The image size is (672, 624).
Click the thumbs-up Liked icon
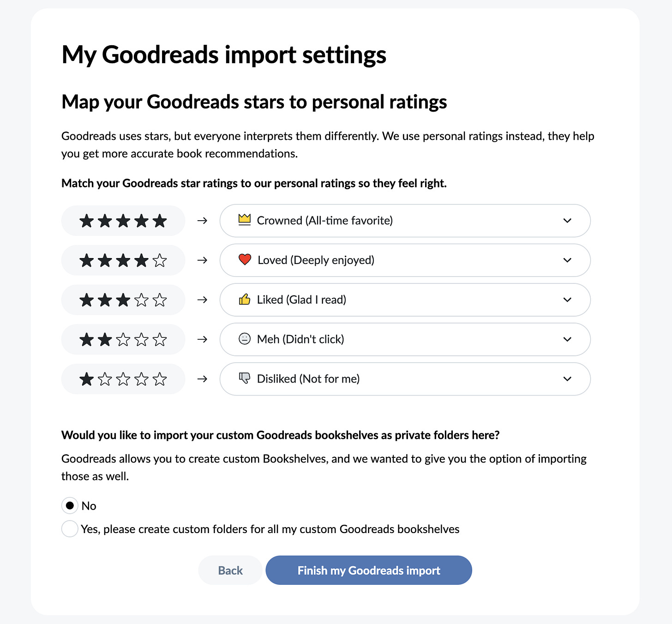click(244, 300)
